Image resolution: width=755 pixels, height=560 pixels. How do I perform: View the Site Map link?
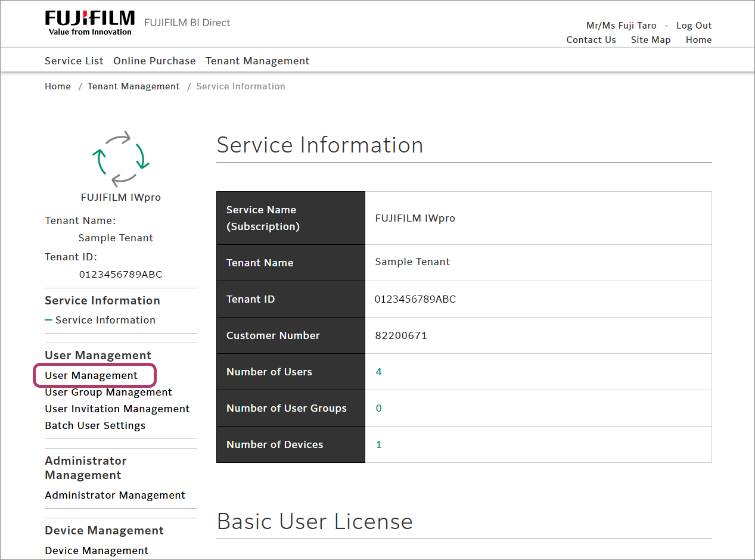pyautogui.click(x=651, y=40)
